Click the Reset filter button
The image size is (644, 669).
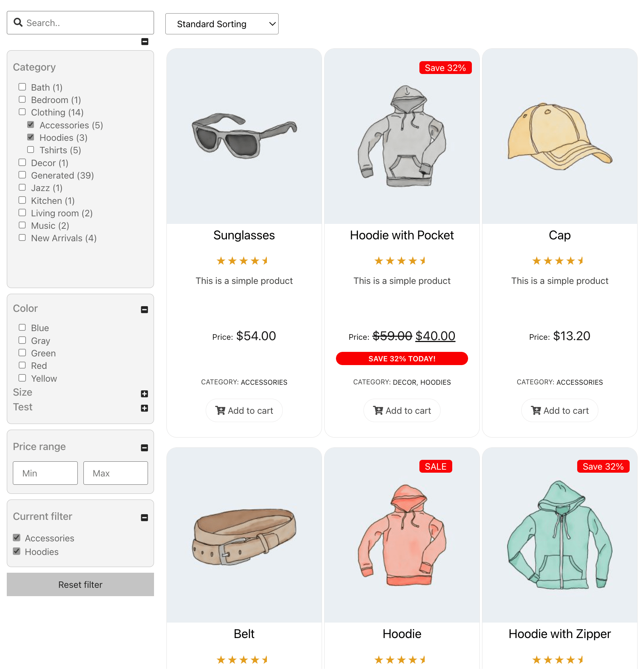click(x=80, y=584)
